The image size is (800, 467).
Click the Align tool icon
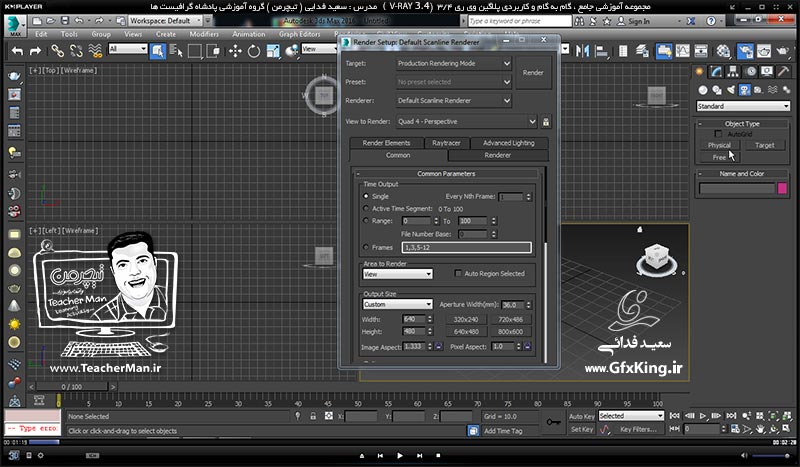click(602, 51)
